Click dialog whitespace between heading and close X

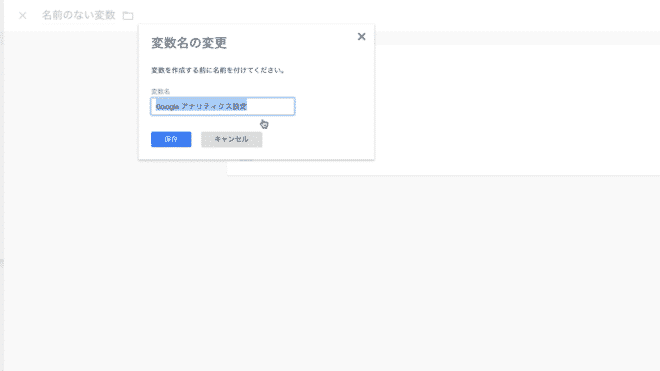coord(291,42)
